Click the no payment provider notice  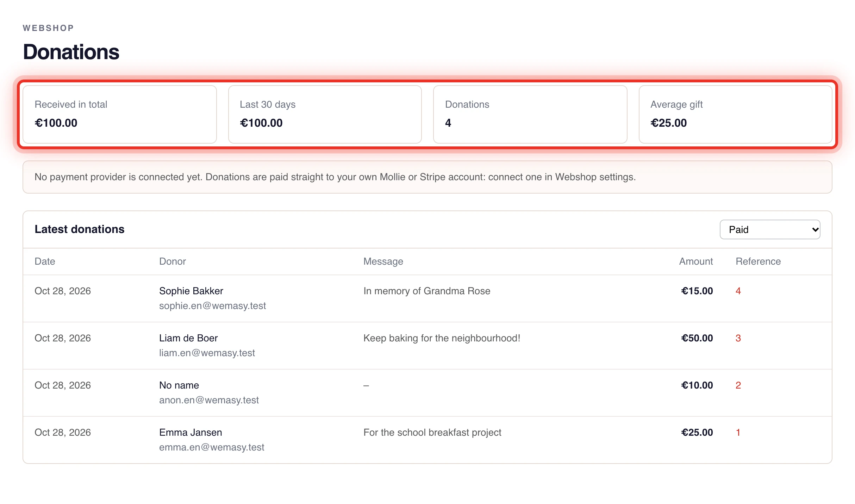point(427,177)
